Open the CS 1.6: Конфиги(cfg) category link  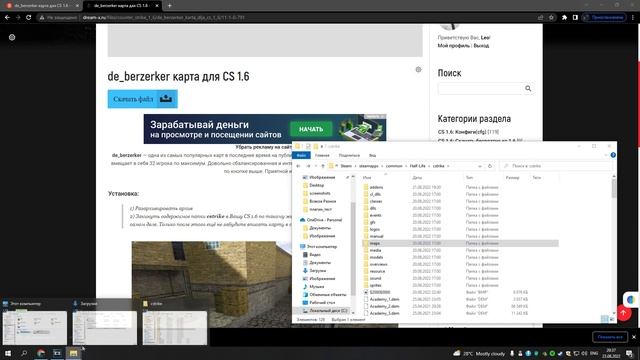[462, 132]
